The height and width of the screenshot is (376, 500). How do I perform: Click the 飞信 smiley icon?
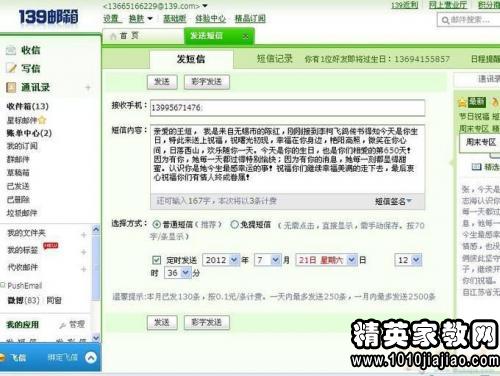(2, 358)
